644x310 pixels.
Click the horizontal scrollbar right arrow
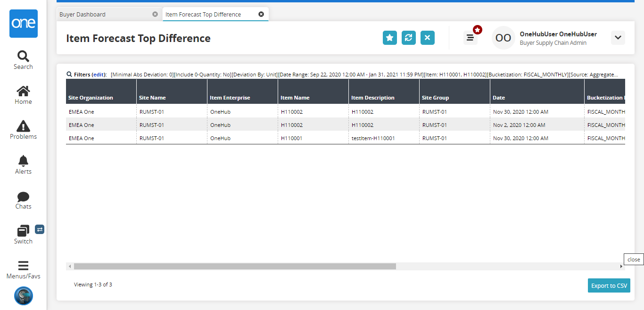[621, 267]
